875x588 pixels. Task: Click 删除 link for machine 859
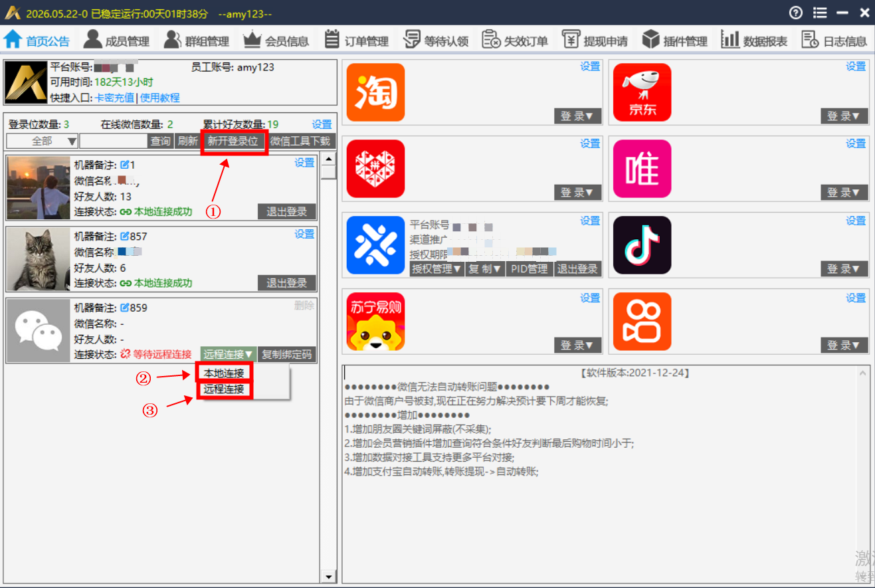304,306
